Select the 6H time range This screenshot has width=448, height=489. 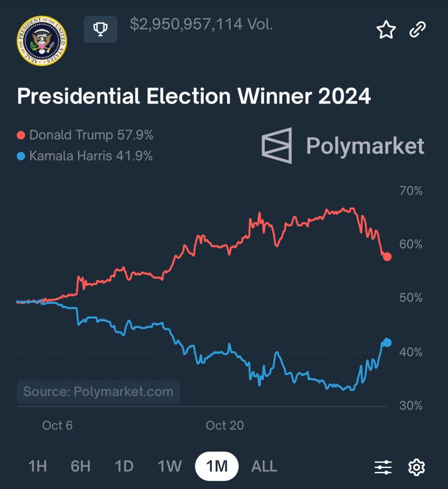point(81,466)
